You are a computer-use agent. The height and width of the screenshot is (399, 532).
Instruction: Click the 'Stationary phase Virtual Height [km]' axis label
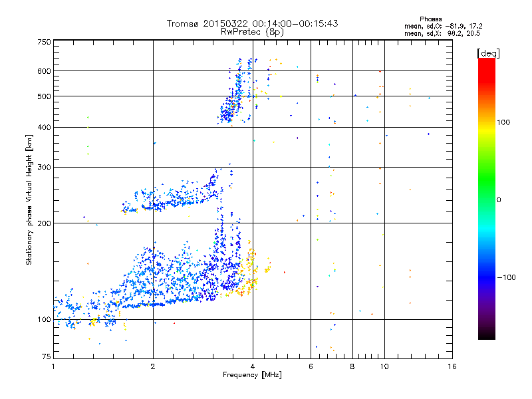[29, 199]
